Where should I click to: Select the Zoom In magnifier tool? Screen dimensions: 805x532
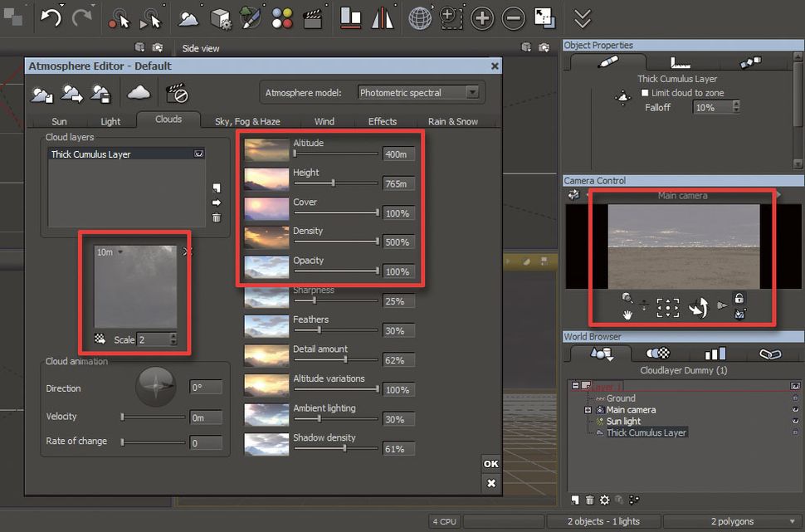pos(482,17)
